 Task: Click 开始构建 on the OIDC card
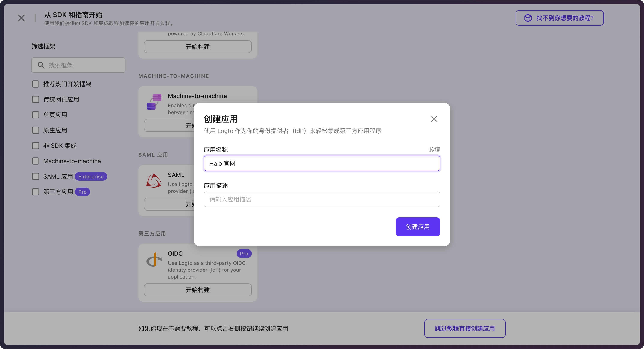(197, 290)
